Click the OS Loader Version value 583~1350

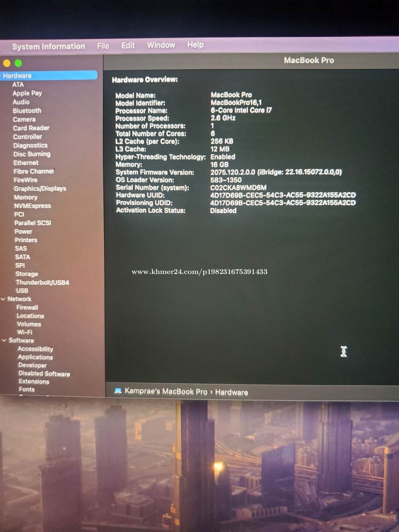[x=226, y=180]
